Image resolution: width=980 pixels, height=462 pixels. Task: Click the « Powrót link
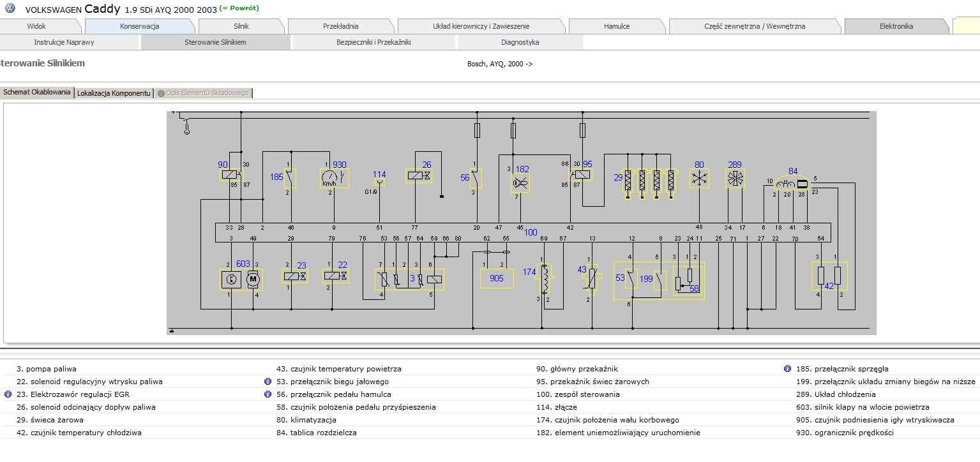[239, 8]
